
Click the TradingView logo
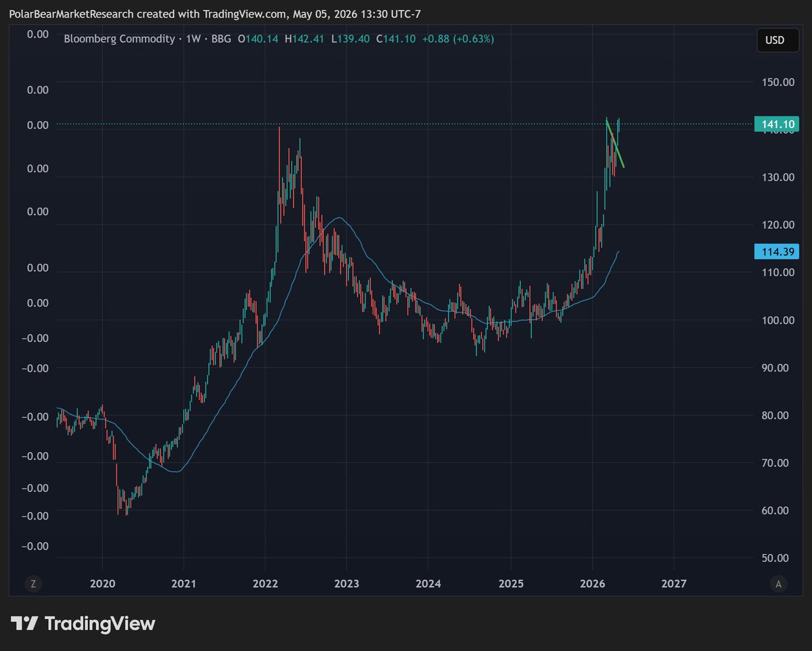(83, 623)
